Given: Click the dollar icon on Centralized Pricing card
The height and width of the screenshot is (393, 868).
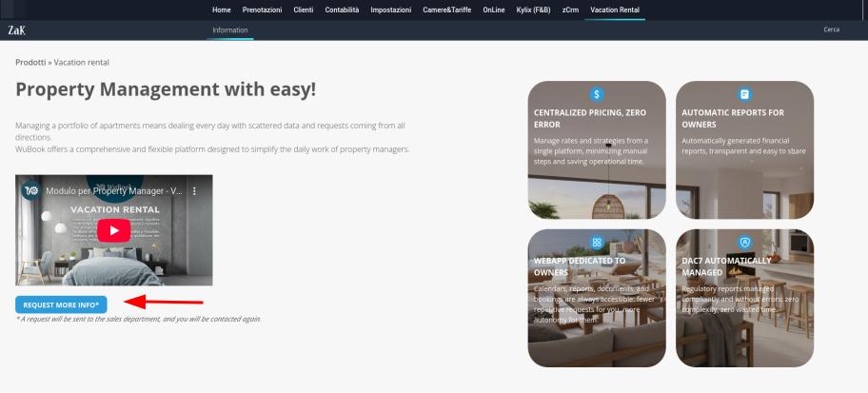Looking at the screenshot, I should click(596, 94).
